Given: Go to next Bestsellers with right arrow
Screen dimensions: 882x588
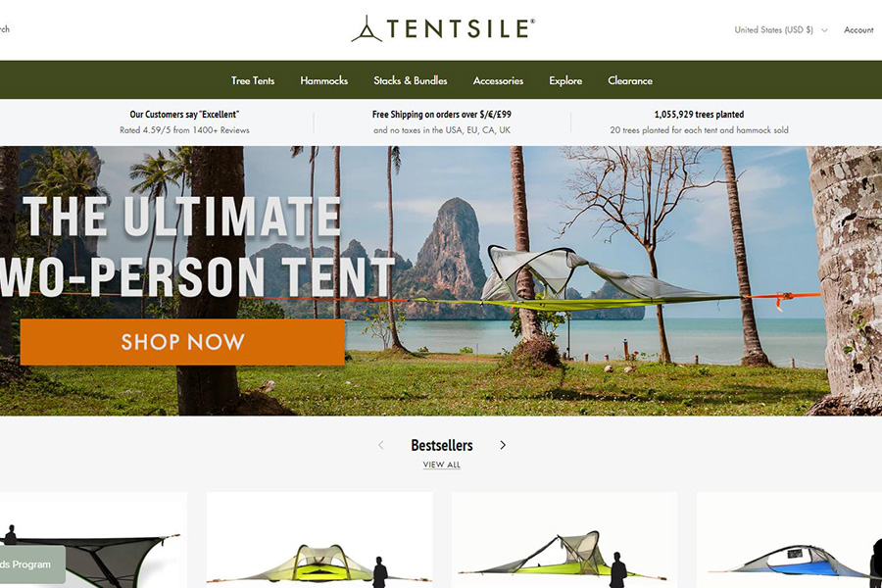Looking at the screenshot, I should (503, 445).
